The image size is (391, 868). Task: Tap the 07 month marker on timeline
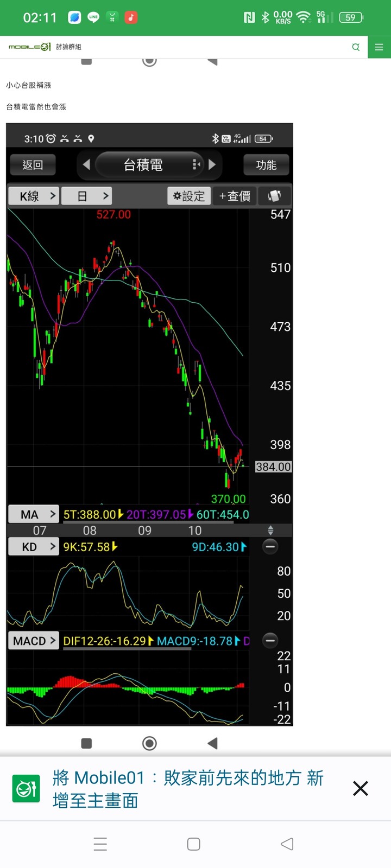[40, 531]
